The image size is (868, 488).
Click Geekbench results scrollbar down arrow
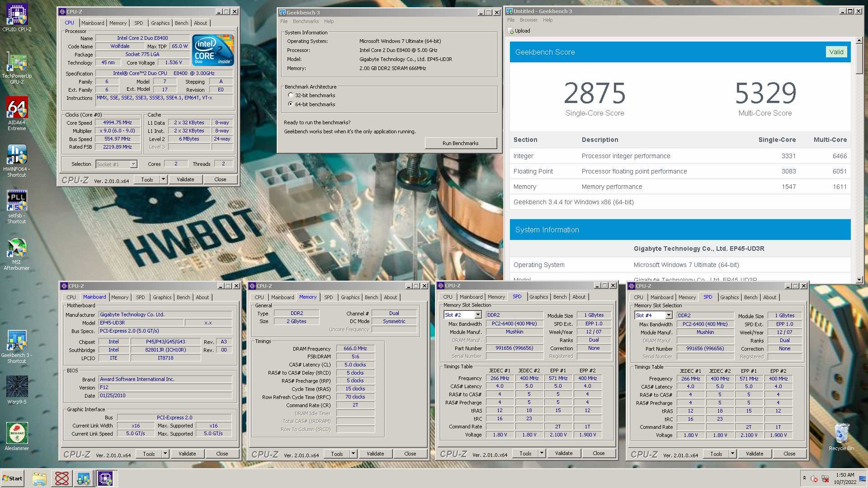click(859, 280)
